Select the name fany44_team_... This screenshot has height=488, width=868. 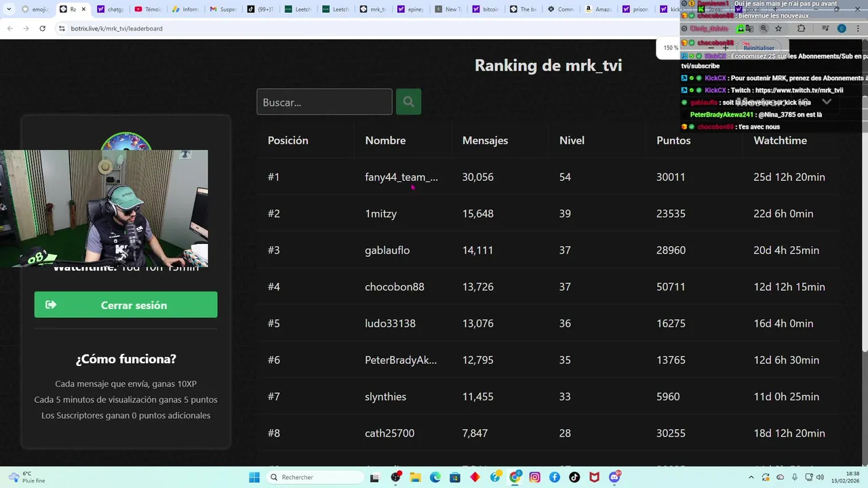[401, 177]
